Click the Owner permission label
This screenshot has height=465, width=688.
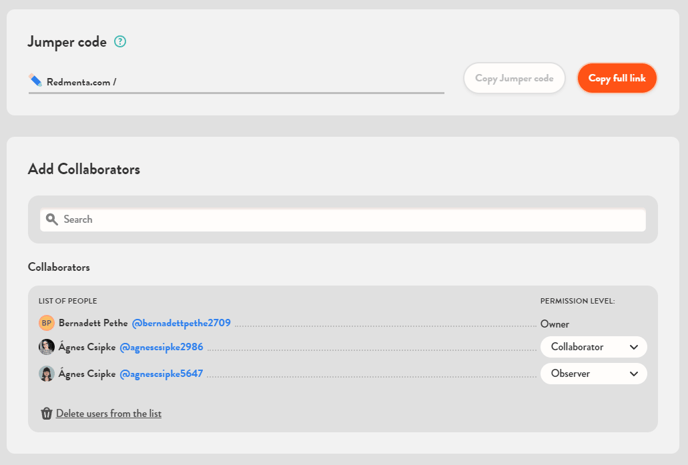click(x=554, y=324)
